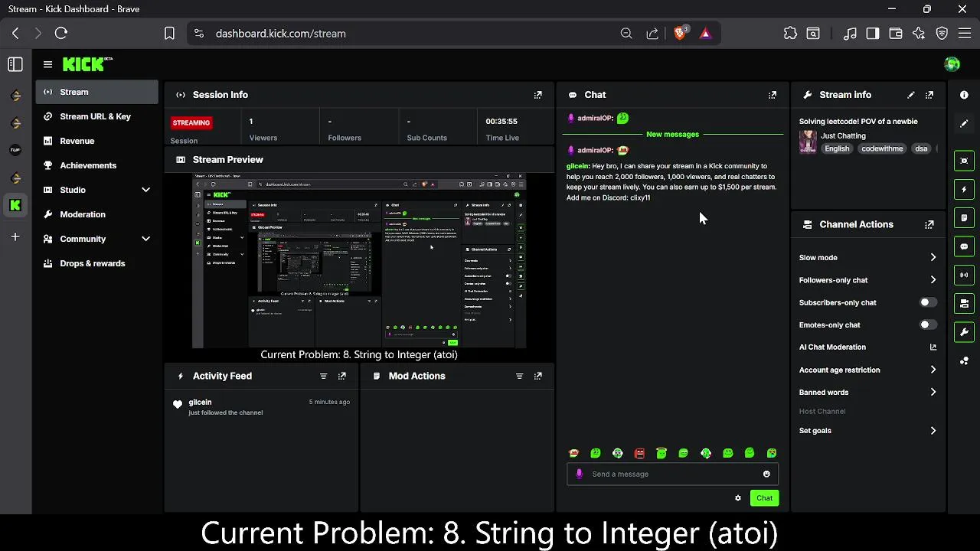The width and height of the screenshot is (980, 551).
Task: Insert the red angry emote
Action: (639, 453)
